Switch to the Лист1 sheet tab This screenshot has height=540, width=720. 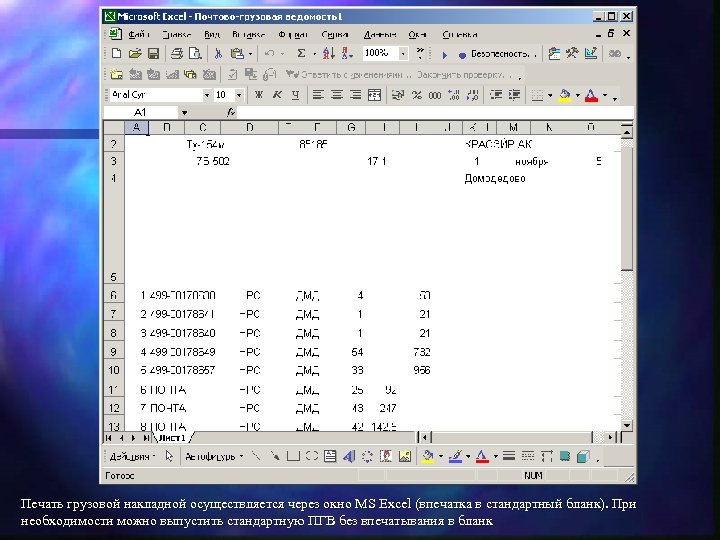click(173, 438)
